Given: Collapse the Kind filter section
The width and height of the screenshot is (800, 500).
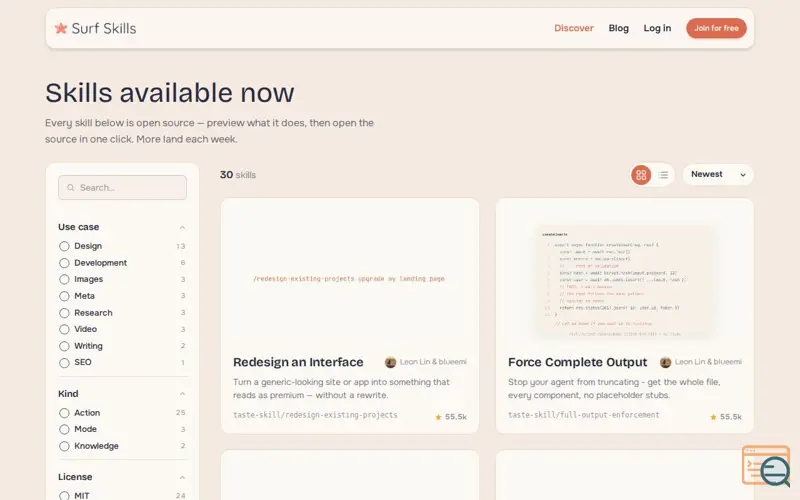Looking at the screenshot, I should [182, 394].
